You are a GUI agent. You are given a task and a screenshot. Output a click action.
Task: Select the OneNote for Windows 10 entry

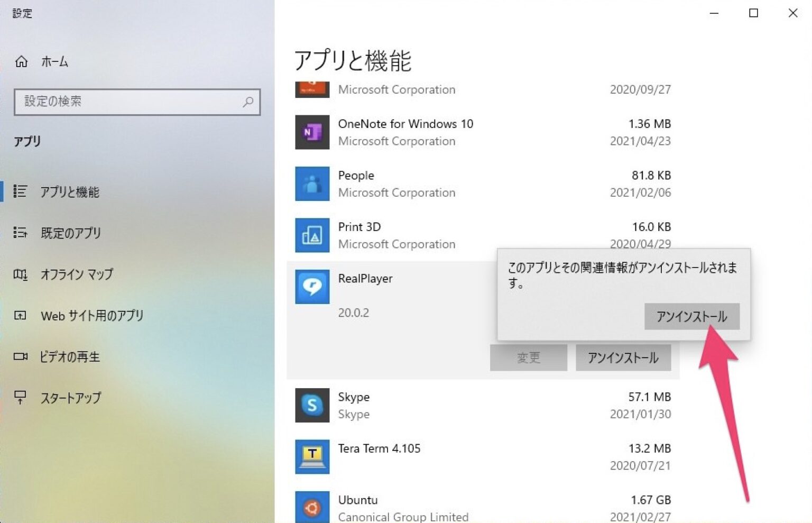tap(405, 124)
